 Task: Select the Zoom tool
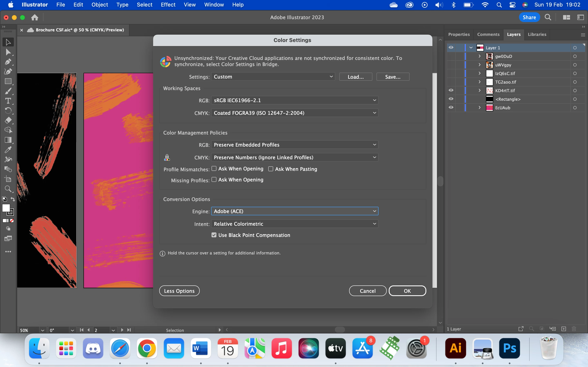click(8, 189)
